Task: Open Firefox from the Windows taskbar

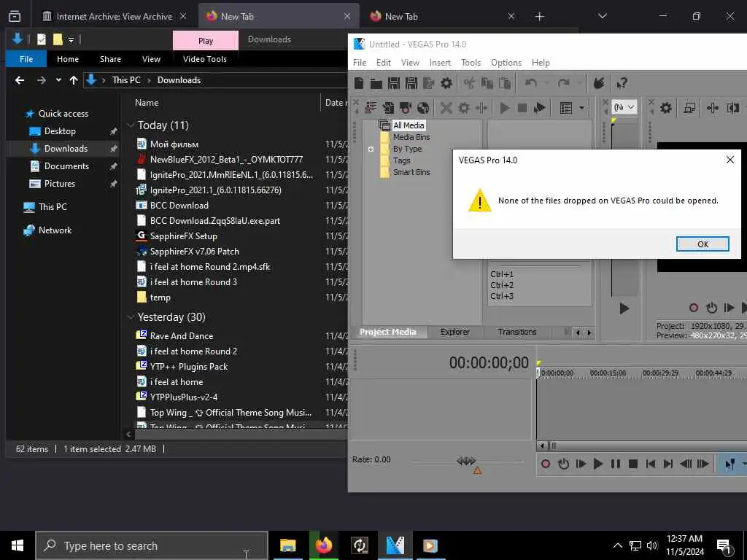Action: pos(324,545)
